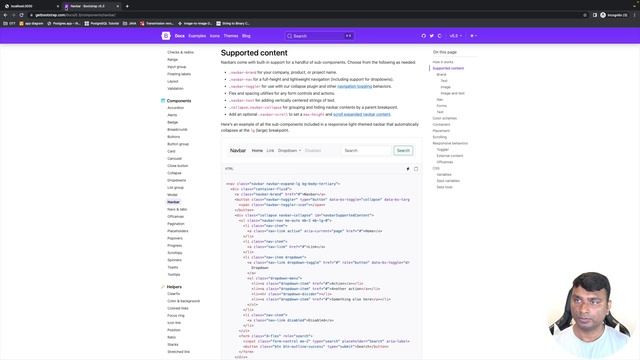Open Icons in the top navigation
Image resolution: width=640 pixels, height=360 pixels.
tap(215, 36)
